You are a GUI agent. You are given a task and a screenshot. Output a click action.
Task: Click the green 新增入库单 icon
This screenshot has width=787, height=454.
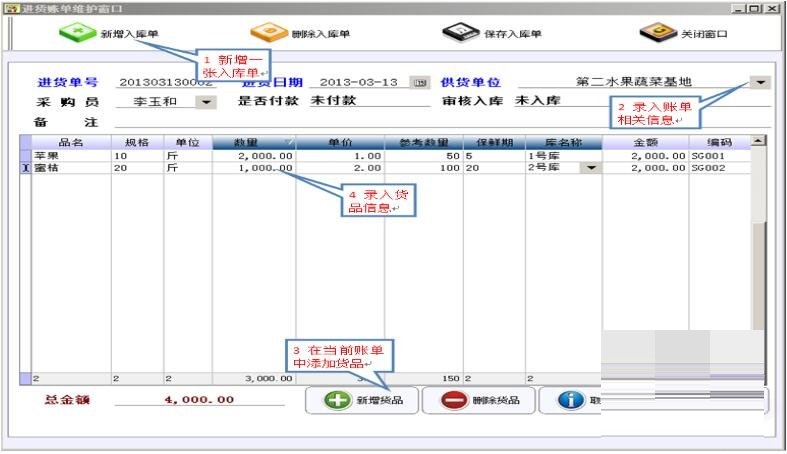(x=77, y=33)
